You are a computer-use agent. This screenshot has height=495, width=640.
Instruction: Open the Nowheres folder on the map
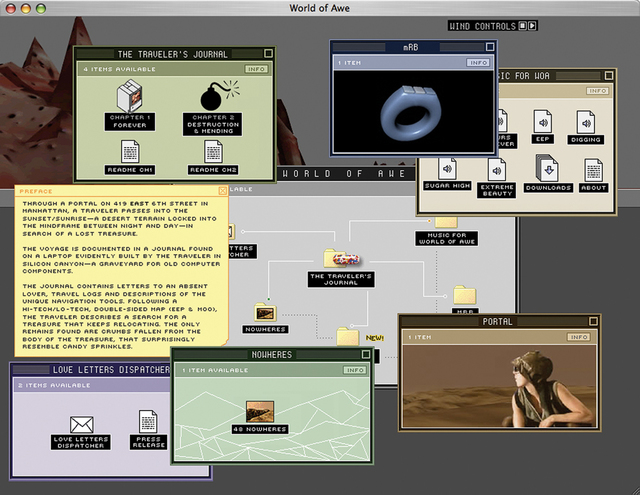click(x=265, y=312)
